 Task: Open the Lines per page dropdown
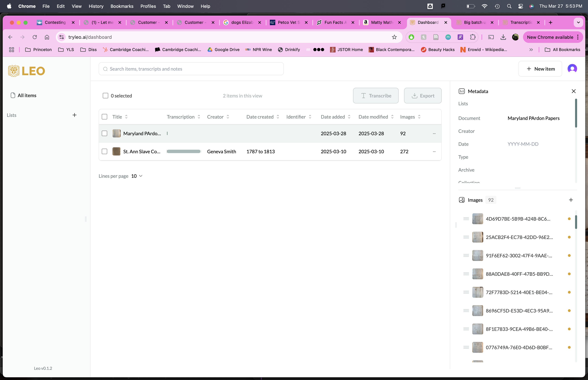click(x=137, y=176)
